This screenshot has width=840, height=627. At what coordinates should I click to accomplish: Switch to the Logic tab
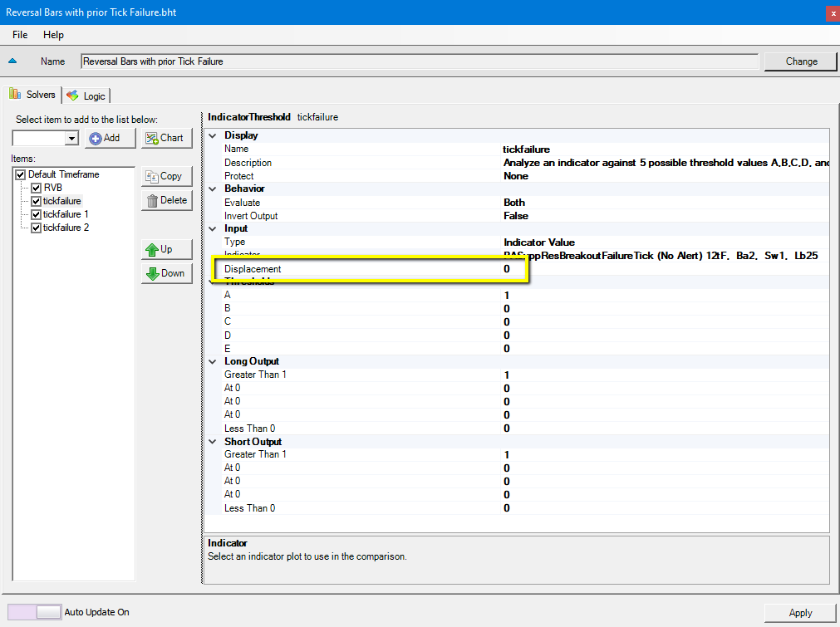tap(86, 96)
